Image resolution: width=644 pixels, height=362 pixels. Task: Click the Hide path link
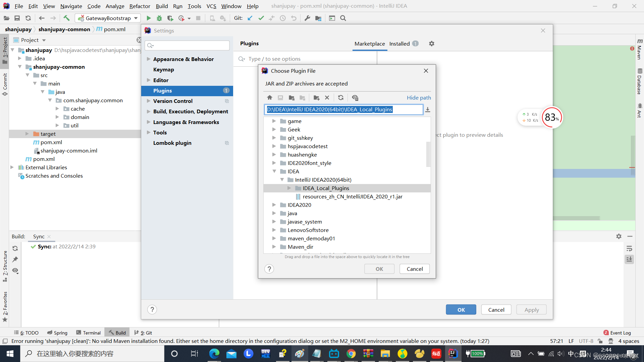coord(419,98)
